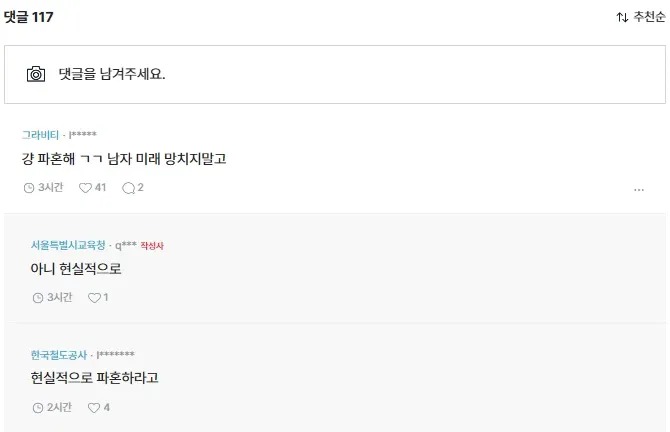This screenshot has height=432, width=670.
Task: Like the 한국철도공사 reply heart
Action: coord(94,408)
